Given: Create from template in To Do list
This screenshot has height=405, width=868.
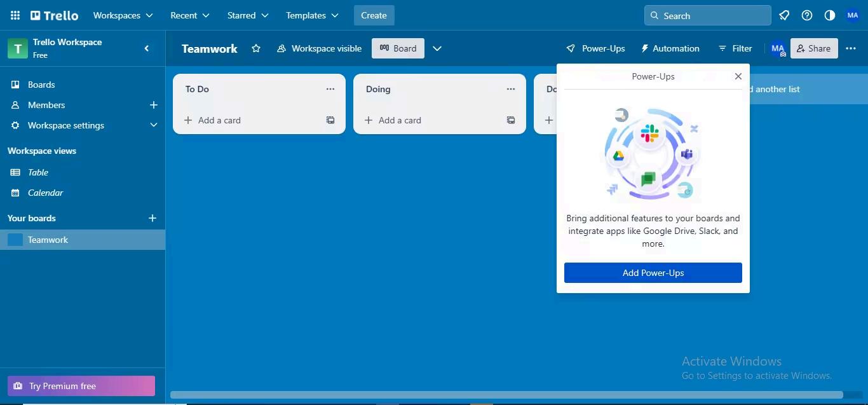Looking at the screenshot, I should tap(330, 120).
